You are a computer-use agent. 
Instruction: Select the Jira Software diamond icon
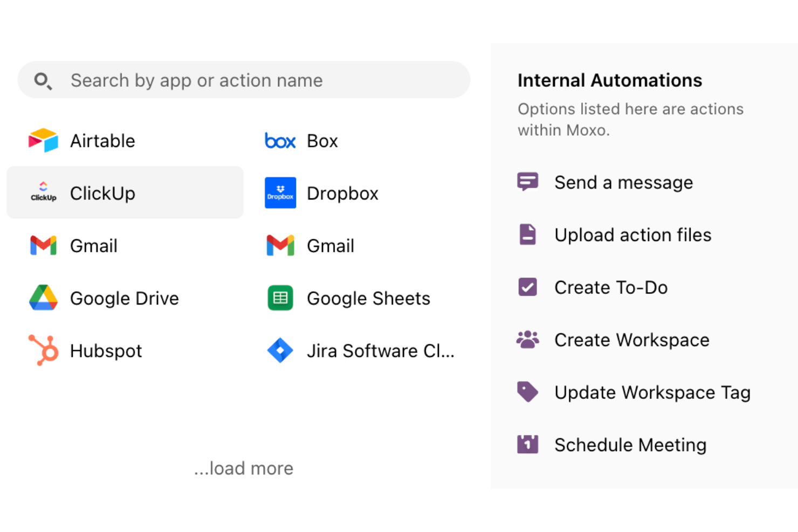[280, 350]
